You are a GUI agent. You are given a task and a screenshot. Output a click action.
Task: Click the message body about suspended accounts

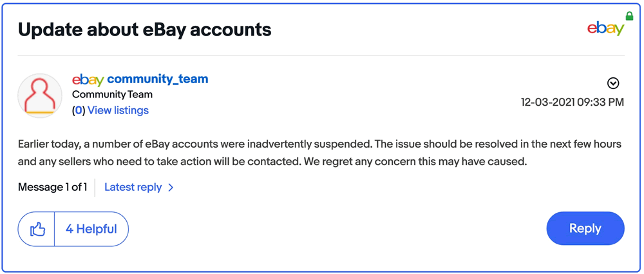319,153
